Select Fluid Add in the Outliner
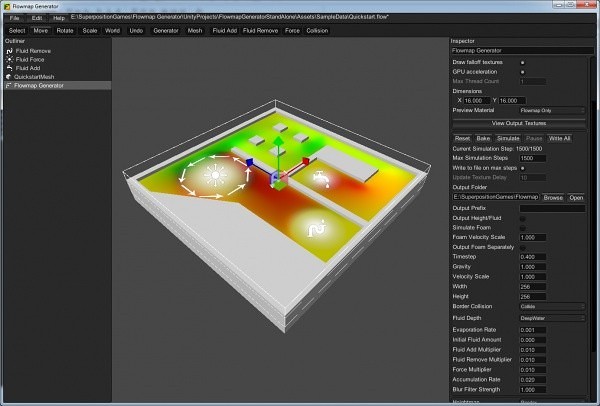 [57, 68]
